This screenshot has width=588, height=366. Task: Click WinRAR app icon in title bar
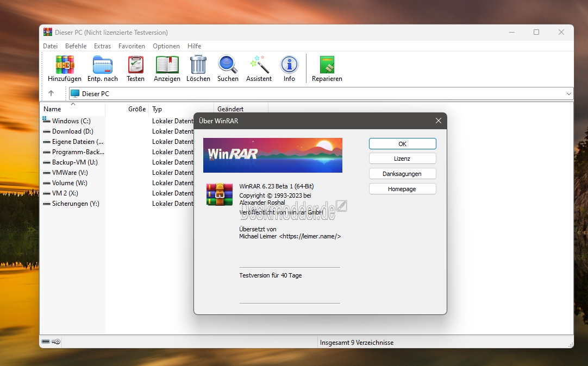tap(48, 32)
